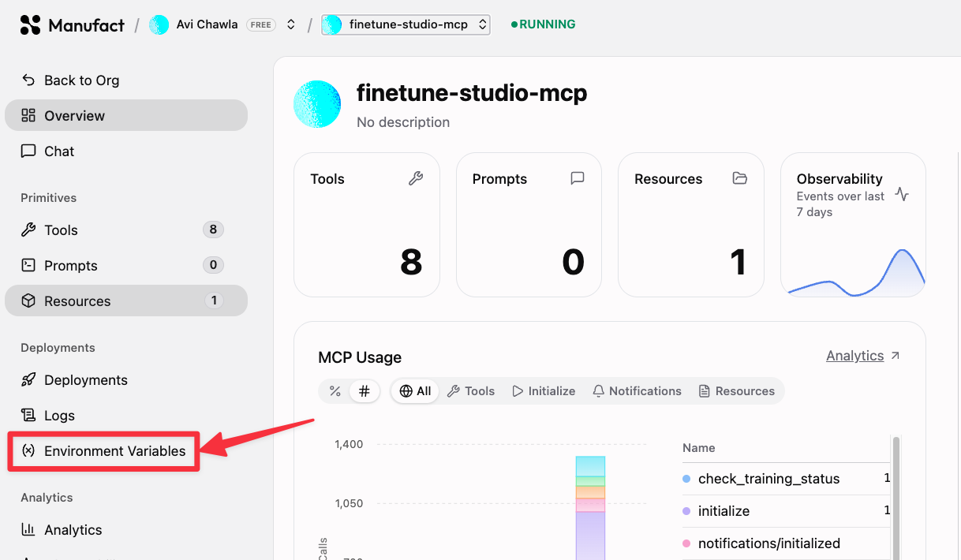Image resolution: width=961 pixels, height=560 pixels.
Task: Click the cube icon beside sidebar Resources
Action: (28, 301)
